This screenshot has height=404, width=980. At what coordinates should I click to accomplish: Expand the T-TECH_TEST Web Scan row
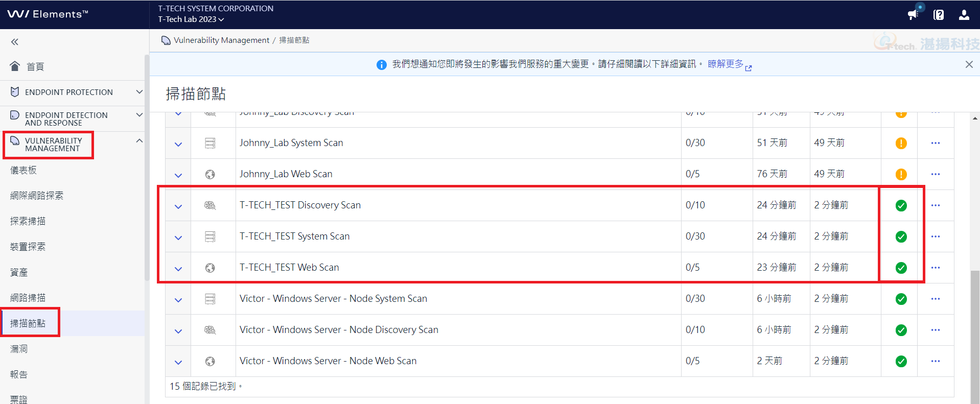178,269
